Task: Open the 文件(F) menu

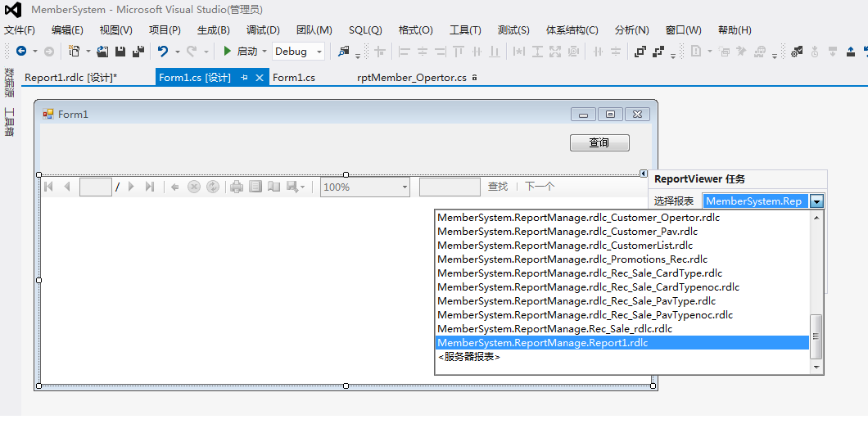Action: (x=20, y=29)
